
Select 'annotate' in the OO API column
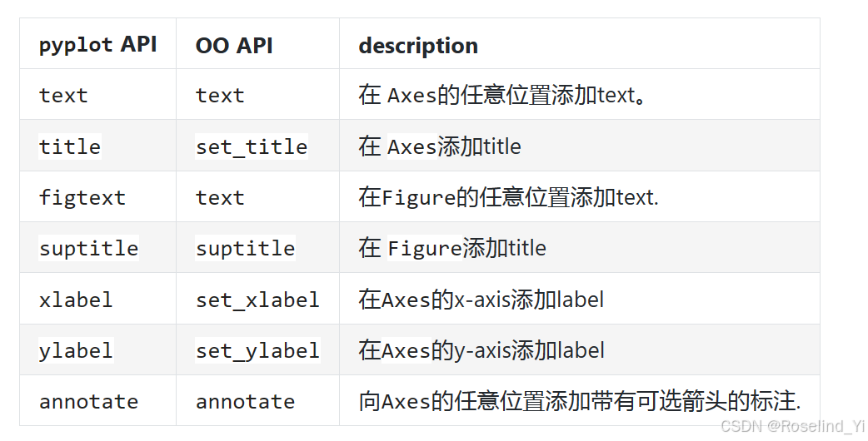pyautogui.click(x=245, y=402)
